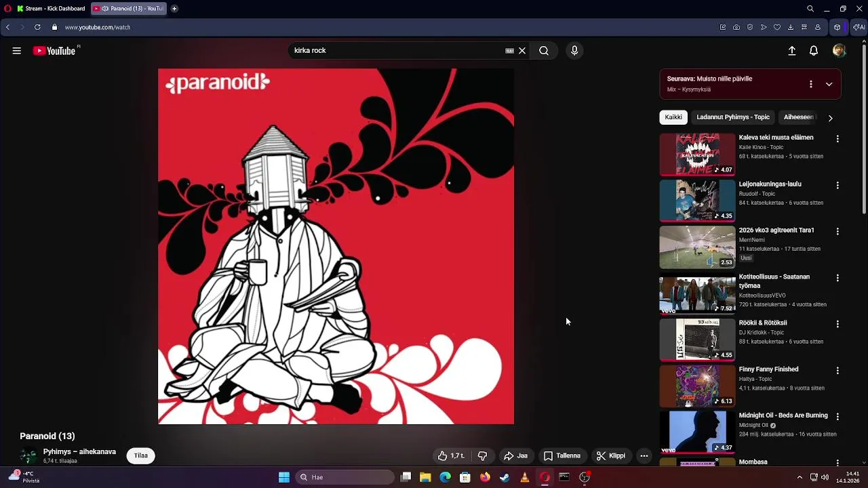Switch to Stream - Kick Dashboard tab
This screenshot has width=868, height=488.
tap(52, 9)
